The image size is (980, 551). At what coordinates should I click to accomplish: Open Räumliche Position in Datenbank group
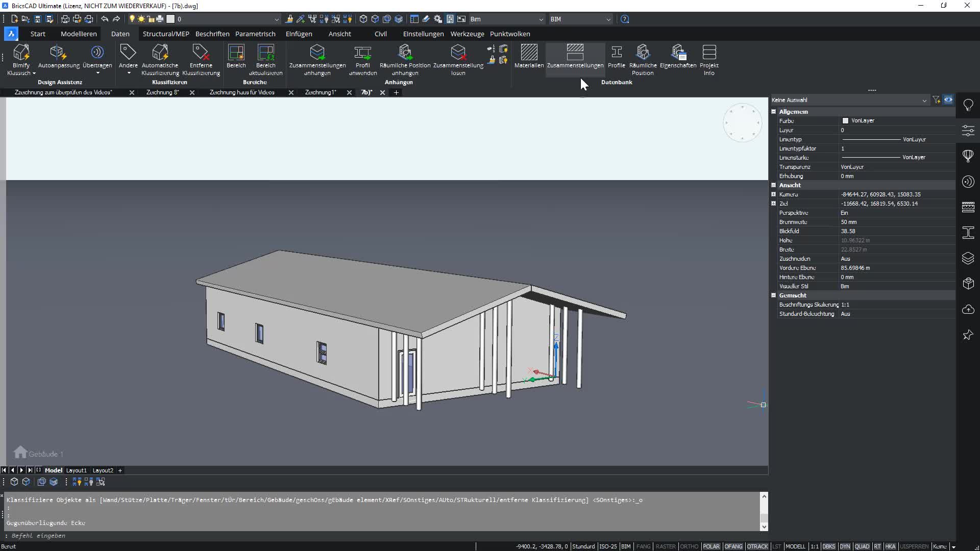point(643,60)
